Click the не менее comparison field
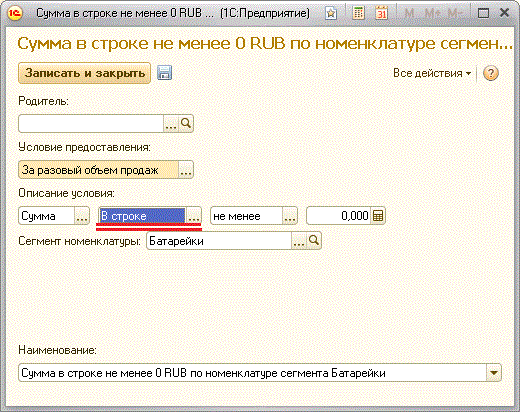The width and height of the screenshot is (520, 412). (x=247, y=216)
